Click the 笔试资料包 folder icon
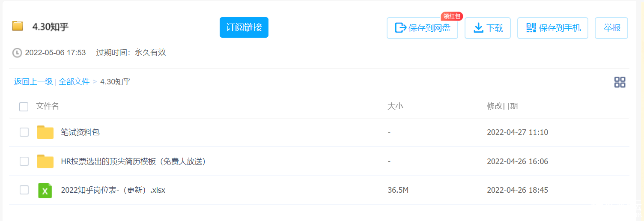The height and width of the screenshot is (221, 644). coord(45,132)
